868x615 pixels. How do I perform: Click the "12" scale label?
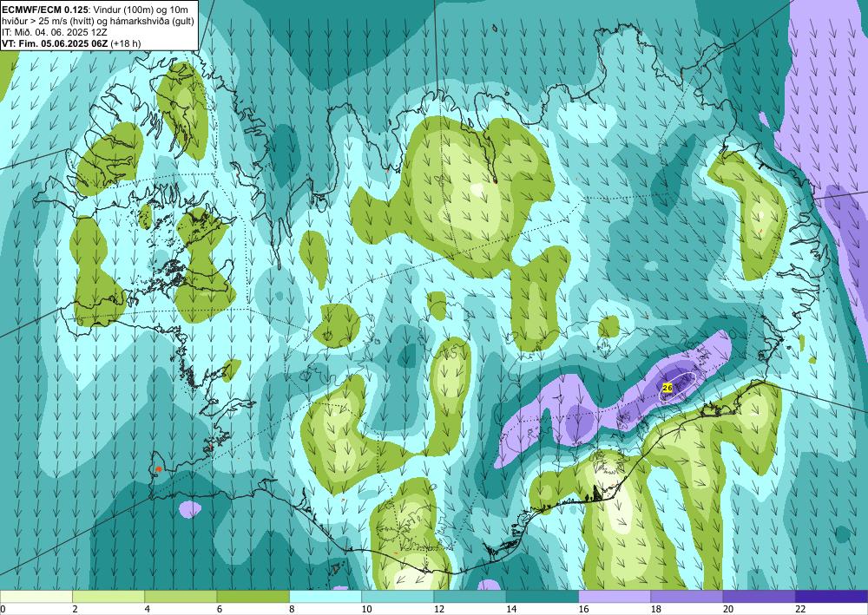(x=438, y=609)
